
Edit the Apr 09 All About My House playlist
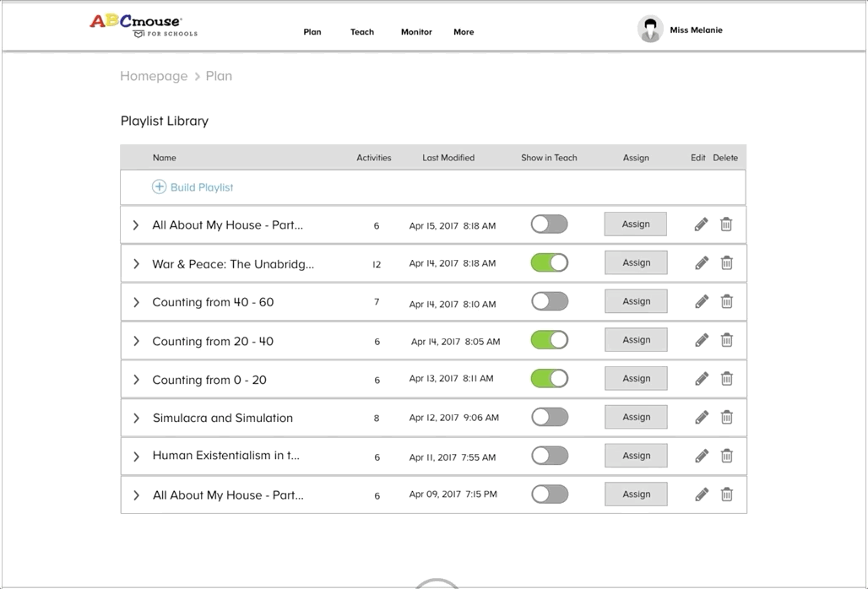click(702, 494)
